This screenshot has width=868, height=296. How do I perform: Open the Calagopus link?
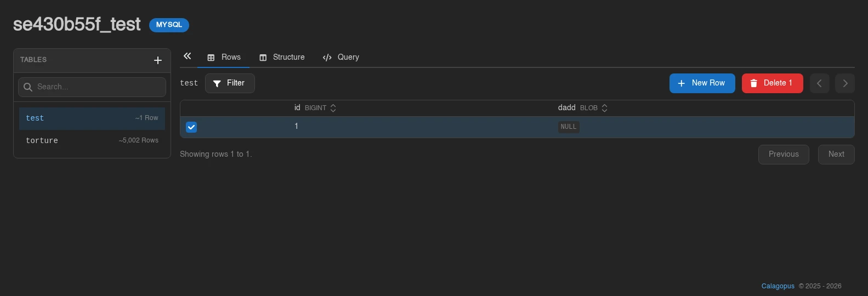778,286
